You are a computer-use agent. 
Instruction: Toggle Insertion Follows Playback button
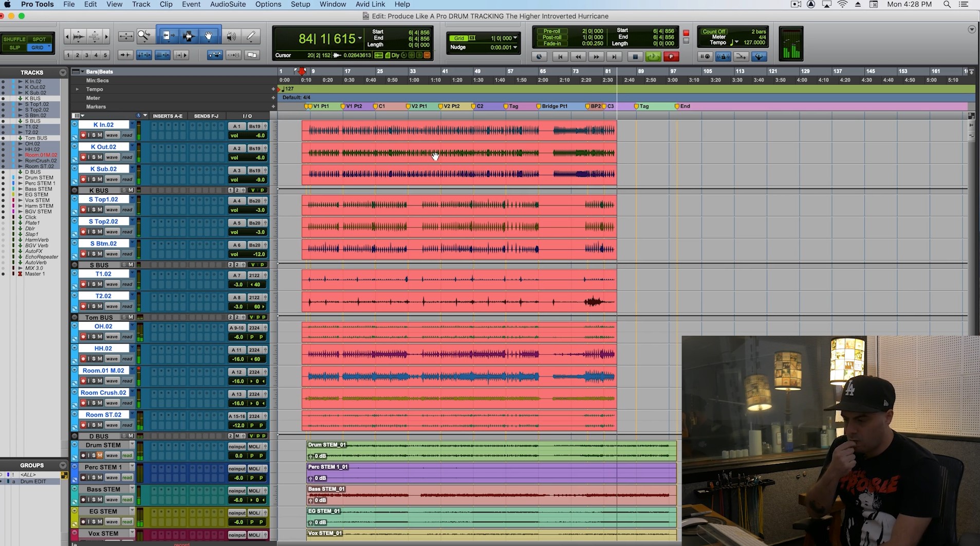point(181,55)
